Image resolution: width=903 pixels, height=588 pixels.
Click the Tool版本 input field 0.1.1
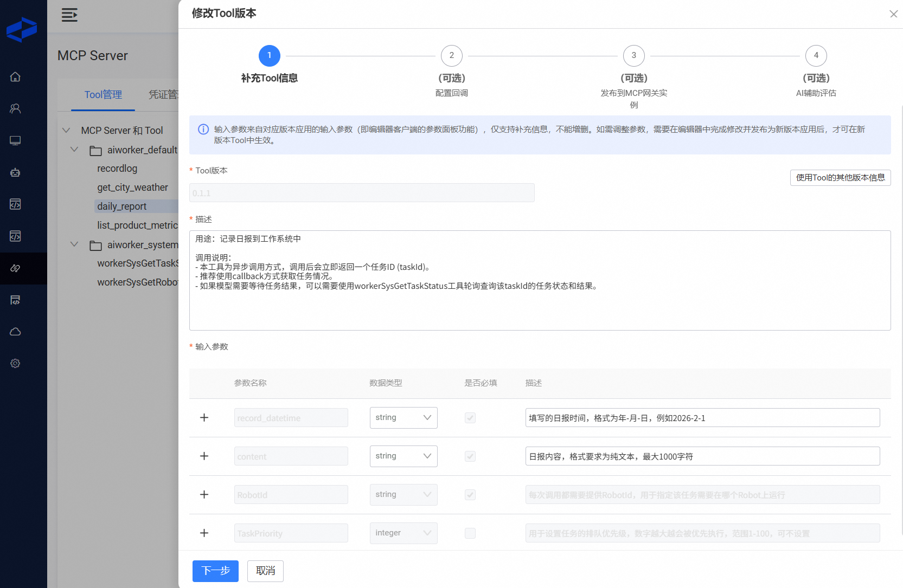click(x=362, y=193)
